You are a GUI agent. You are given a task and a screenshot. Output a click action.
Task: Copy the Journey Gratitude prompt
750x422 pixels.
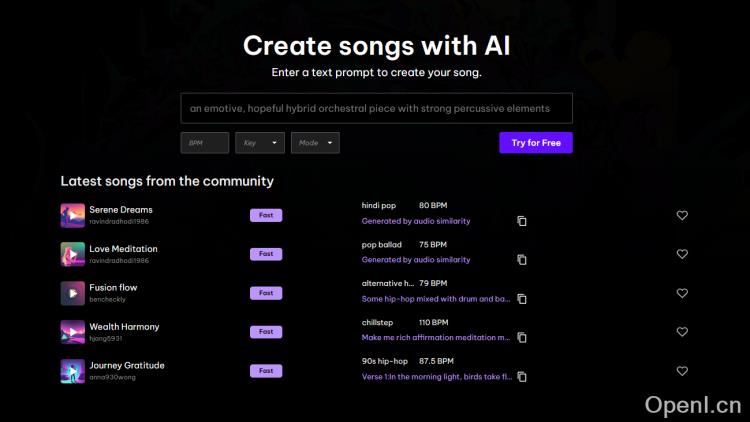pos(521,377)
